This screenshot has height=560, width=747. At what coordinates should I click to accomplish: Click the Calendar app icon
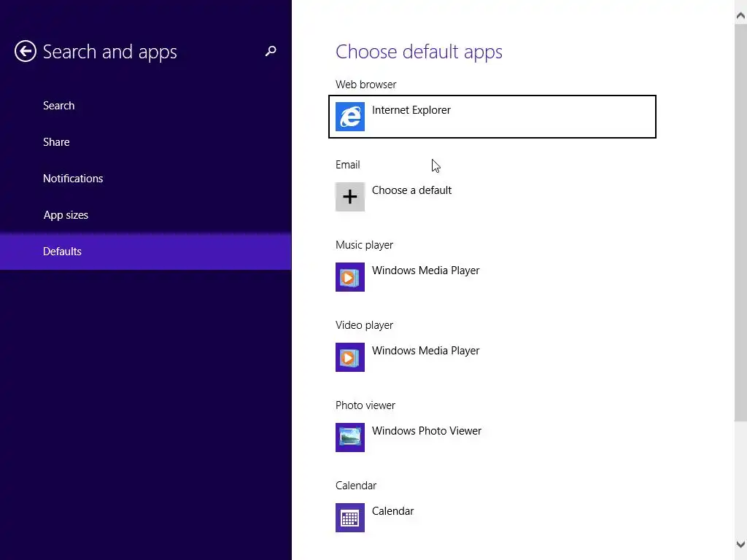(349, 518)
